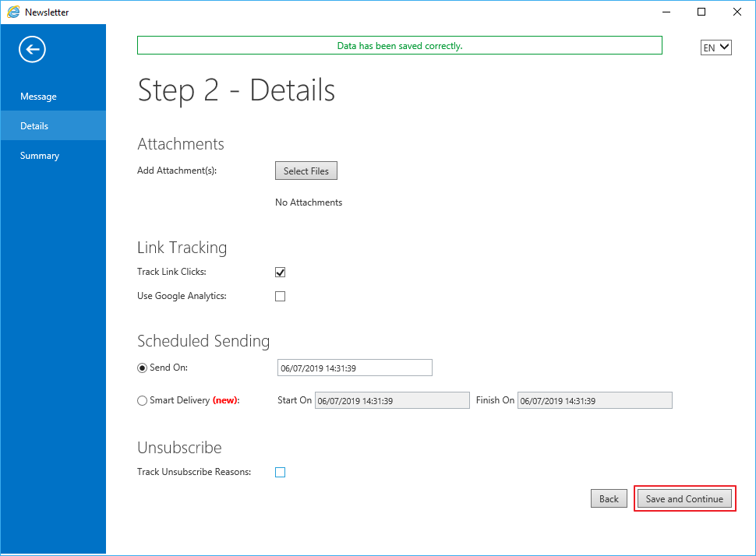Click the 'Scheduled Sending' section heading
Screen dimensions: 756x556
203,341
